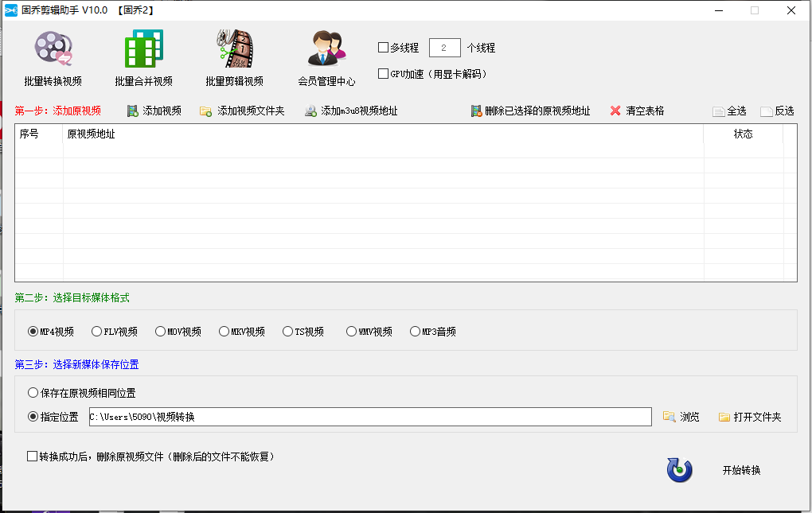Open the 批量转换视频 tool
Screen dimensions: 812x513
click(53, 56)
